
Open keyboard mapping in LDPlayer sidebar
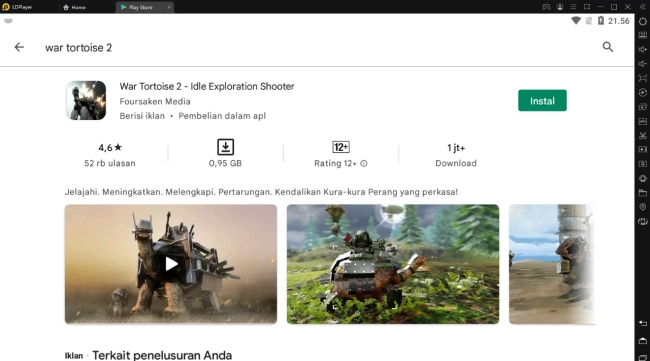click(643, 35)
